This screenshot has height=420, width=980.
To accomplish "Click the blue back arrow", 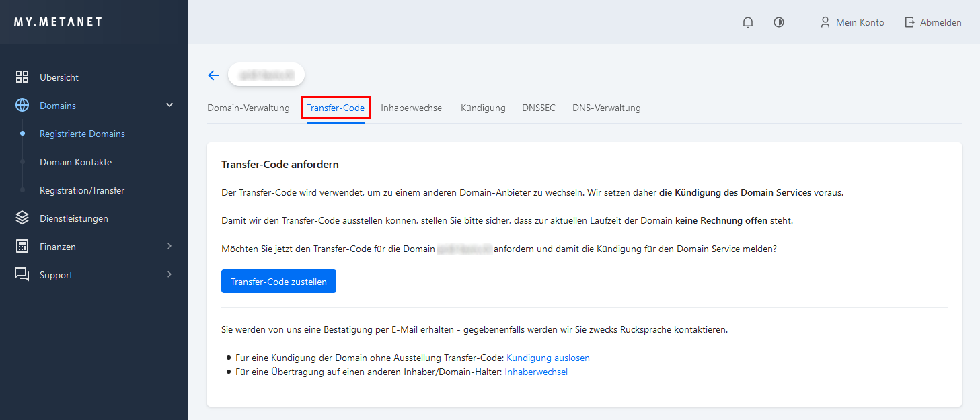I will pos(213,75).
